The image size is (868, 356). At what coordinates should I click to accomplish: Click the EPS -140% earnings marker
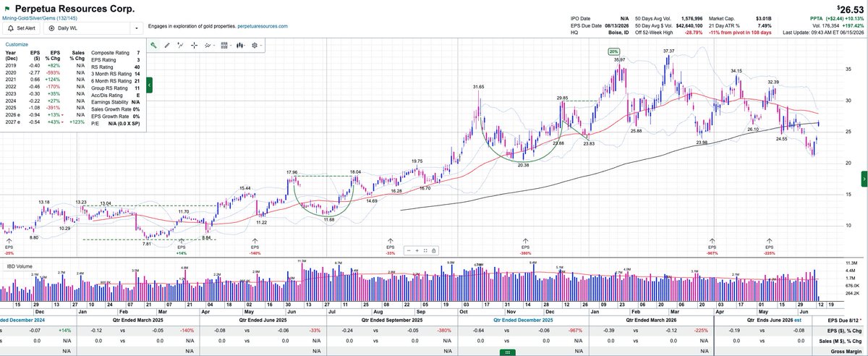click(255, 246)
